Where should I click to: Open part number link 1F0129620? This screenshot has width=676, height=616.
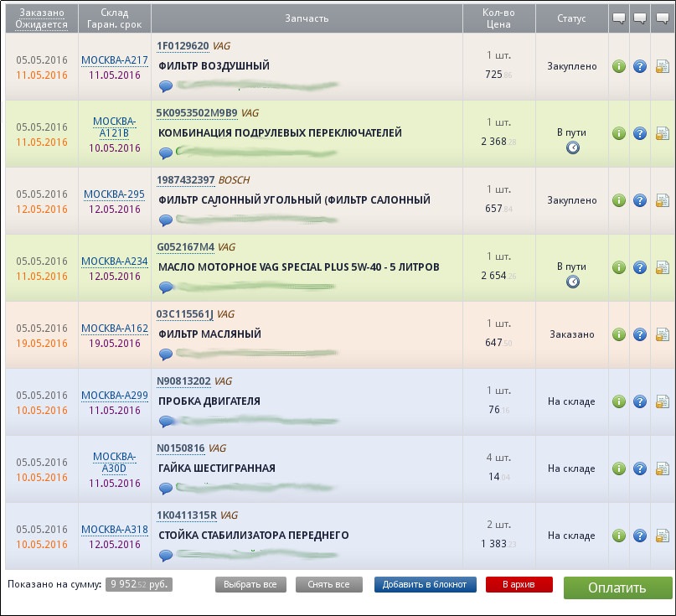[183, 46]
